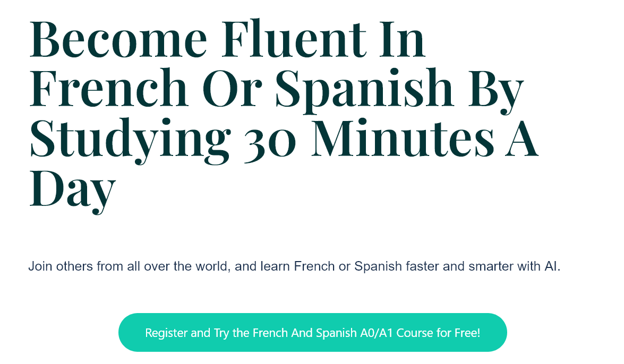Click the 'Become Fluent In' heading line
The height and width of the screenshot is (364, 624).
(x=228, y=39)
